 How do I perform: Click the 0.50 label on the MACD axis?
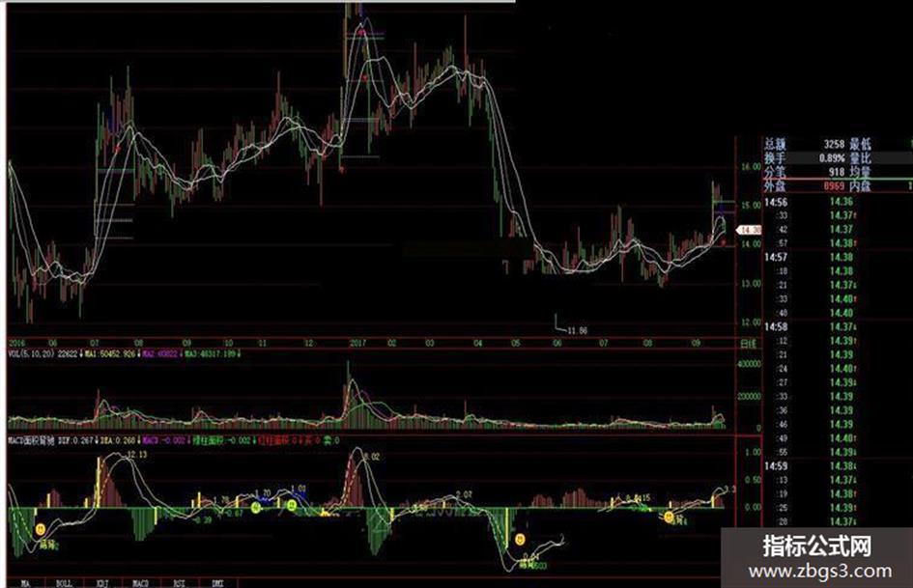pyautogui.click(x=753, y=480)
